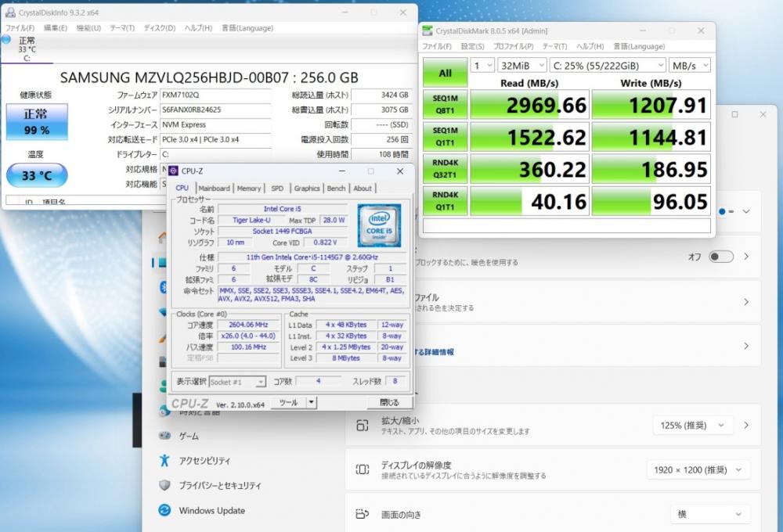The height and width of the screenshot is (532, 783).
Task: Open the drive dropdown C: 25% (55/222GiB)
Action: pyautogui.click(x=608, y=66)
